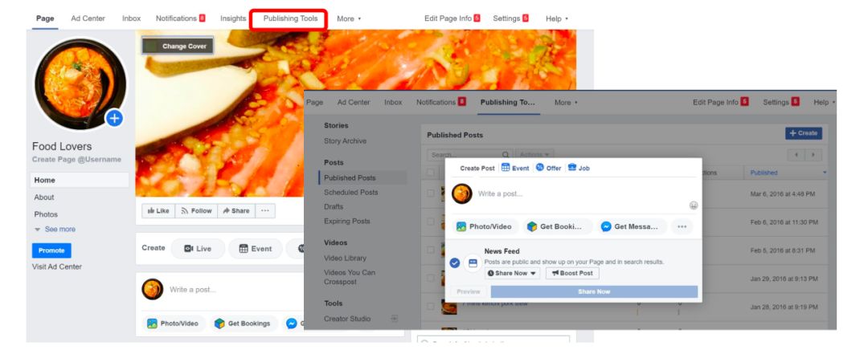The image size is (868, 358).
Task: Tick the checkbox for the Jan 28, 2016 post
Action: [431, 306]
